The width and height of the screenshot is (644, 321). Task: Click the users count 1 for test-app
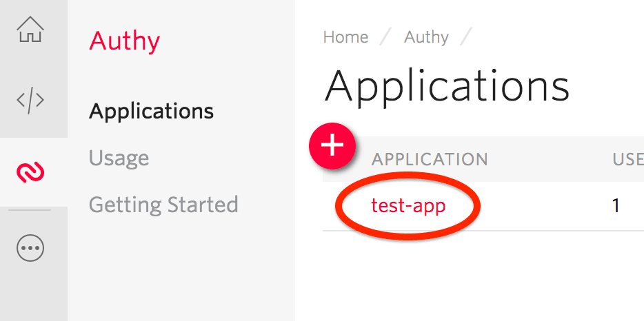click(x=616, y=205)
